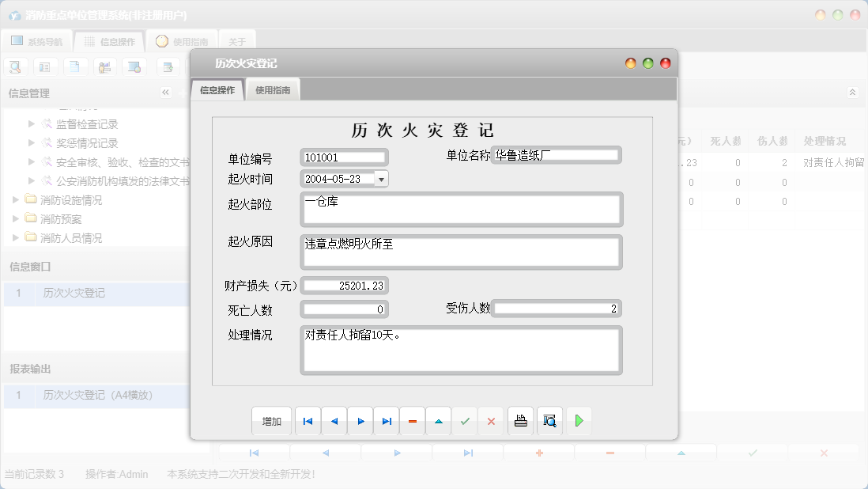Open the 系统导航 tab at the top
868x489 pixels.
click(x=37, y=40)
